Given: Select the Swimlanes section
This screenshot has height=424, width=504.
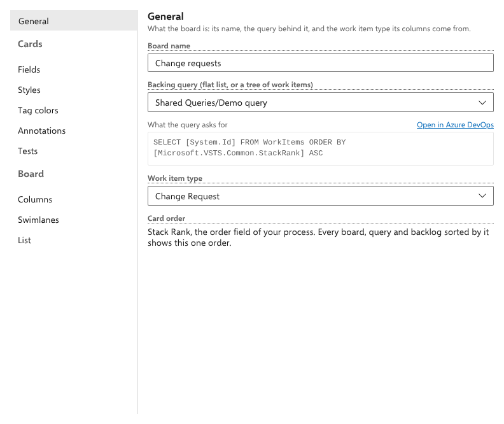Looking at the screenshot, I should pyautogui.click(x=38, y=220).
